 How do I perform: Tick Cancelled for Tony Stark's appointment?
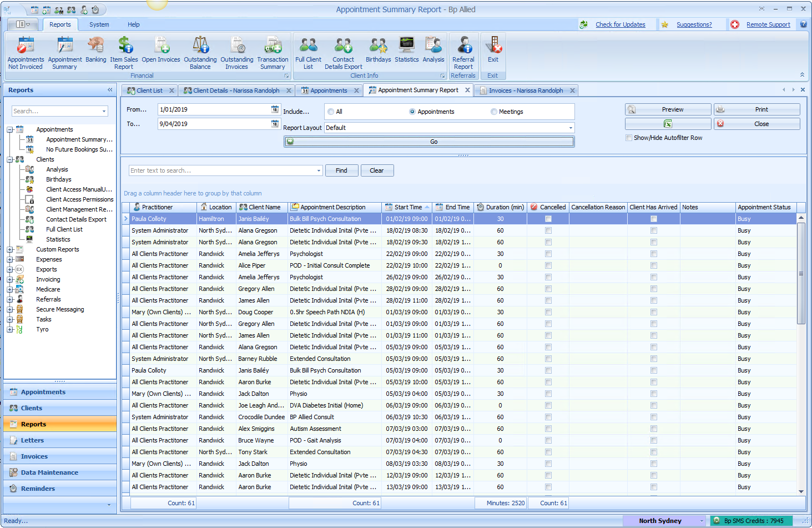(x=548, y=452)
